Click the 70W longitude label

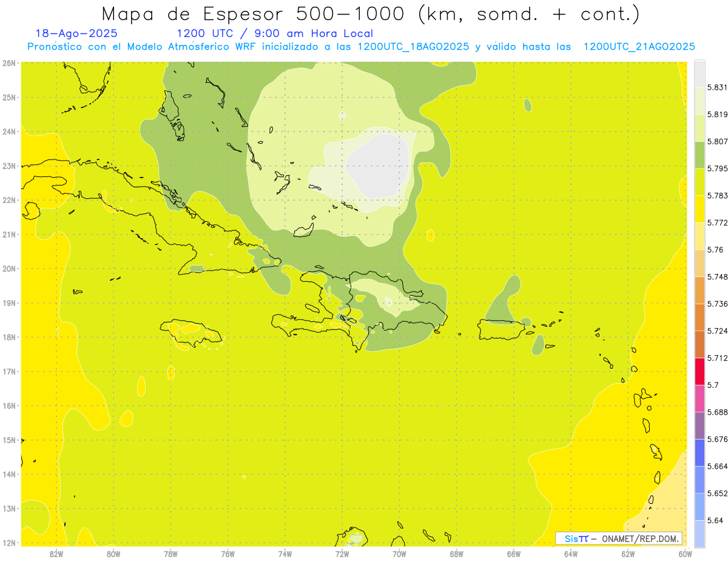pos(399,554)
